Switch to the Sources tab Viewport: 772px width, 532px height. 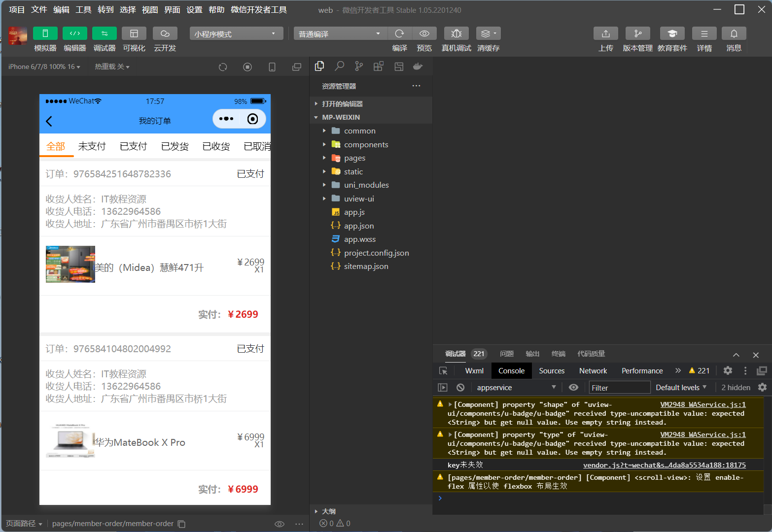552,371
